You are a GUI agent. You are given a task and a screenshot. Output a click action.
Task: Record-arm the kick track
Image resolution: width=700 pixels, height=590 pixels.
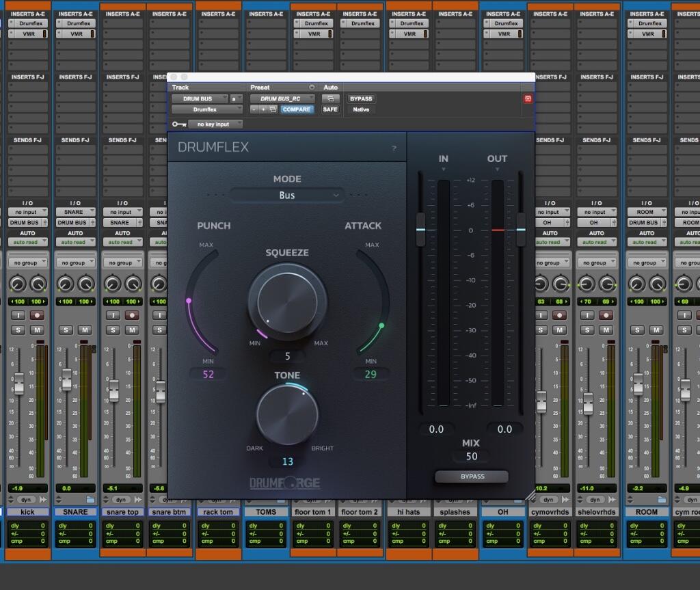(x=37, y=315)
